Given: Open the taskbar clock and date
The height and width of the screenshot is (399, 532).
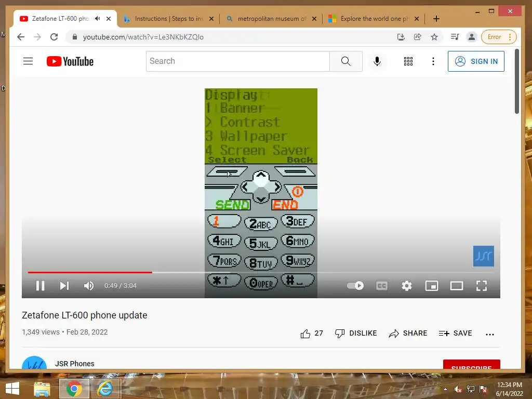Looking at the screenshot, I should coord(509,389).
